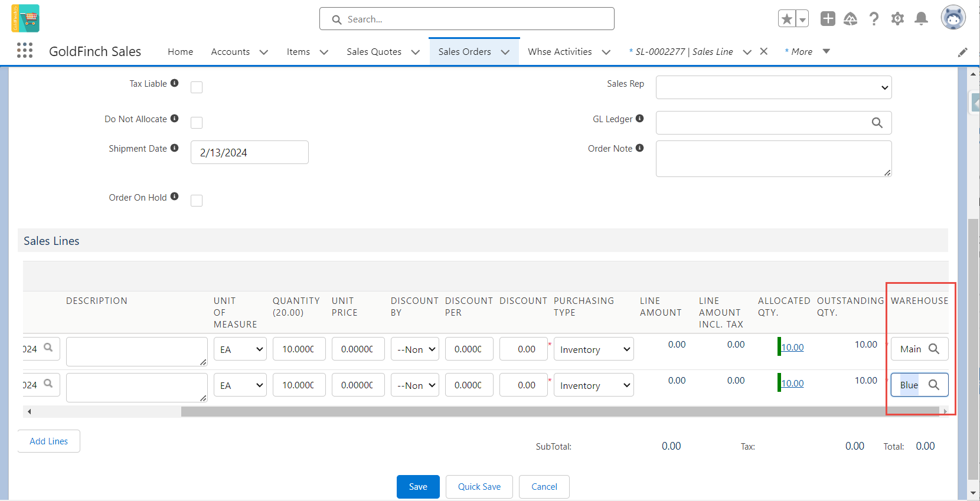This screenshot has height=501, width=980.
Task: Click second sales line item lookup magnifier
Action: [48, 384]
